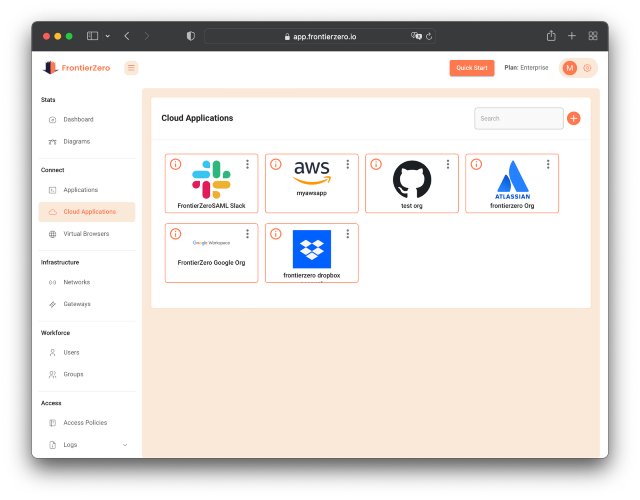Open Users sidebar item

(x=87, y=352)
